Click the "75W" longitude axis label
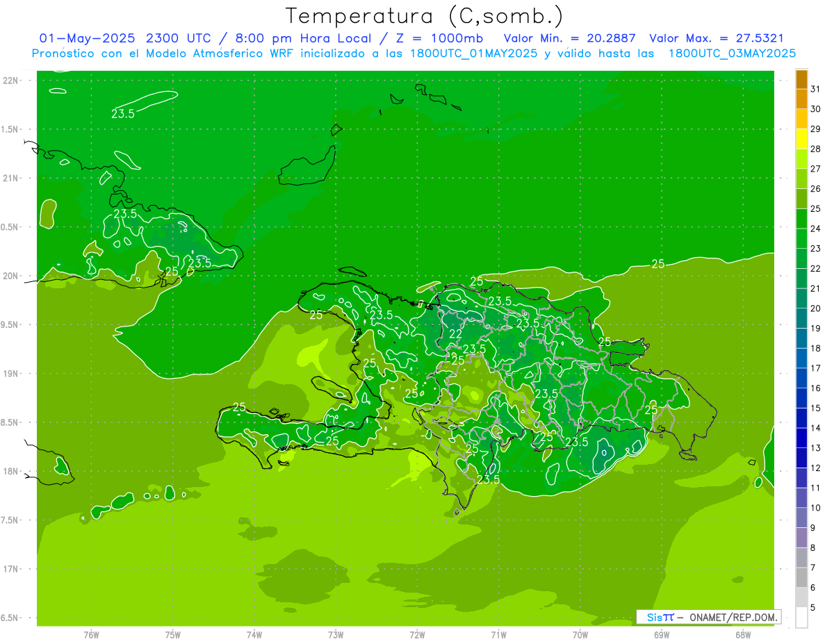Viewport: 834px width, 644px height. click(x=173, y=635)
